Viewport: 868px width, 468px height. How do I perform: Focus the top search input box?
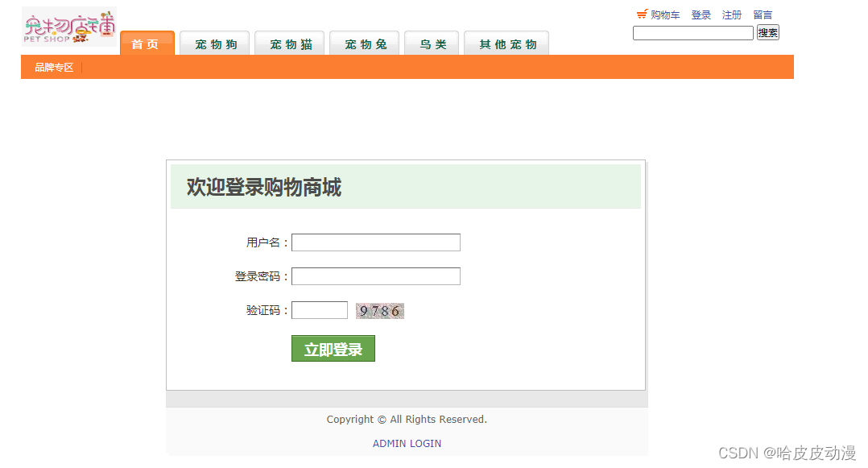point(693,33)
